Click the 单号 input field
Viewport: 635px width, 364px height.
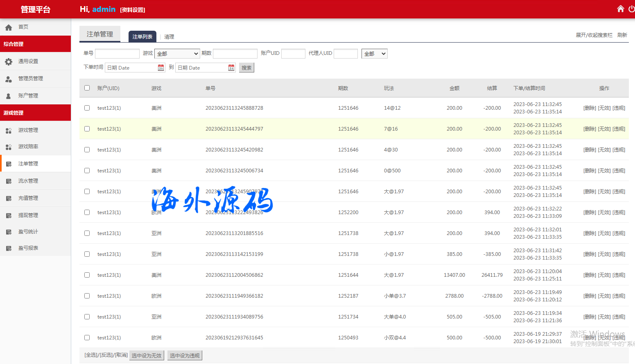coord(117,54)
